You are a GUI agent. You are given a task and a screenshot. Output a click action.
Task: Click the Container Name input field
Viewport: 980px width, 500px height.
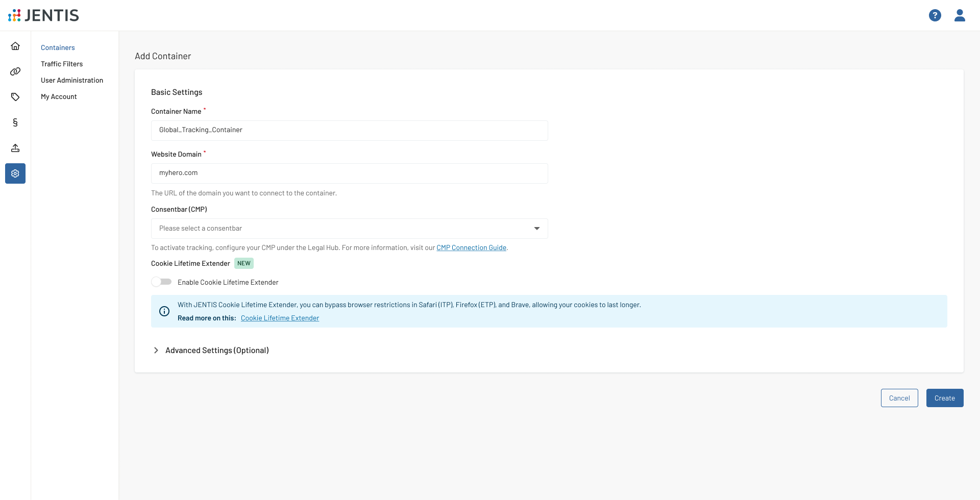pyautogui.click(x=349, y=130)
